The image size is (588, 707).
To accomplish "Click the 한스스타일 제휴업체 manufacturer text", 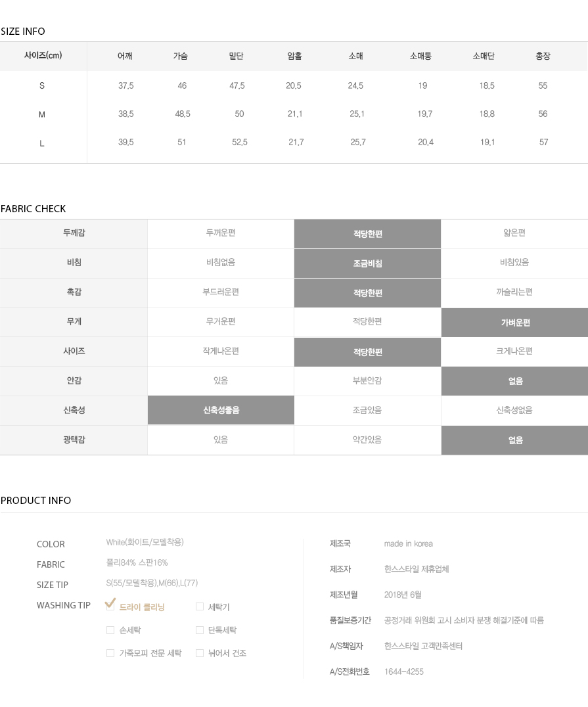I will (417, 570).
